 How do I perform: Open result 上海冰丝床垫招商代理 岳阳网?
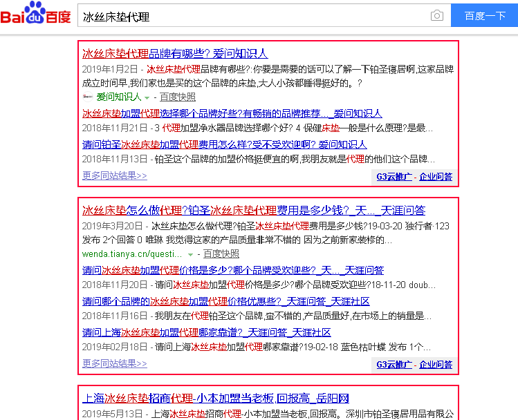coord(215,399)
